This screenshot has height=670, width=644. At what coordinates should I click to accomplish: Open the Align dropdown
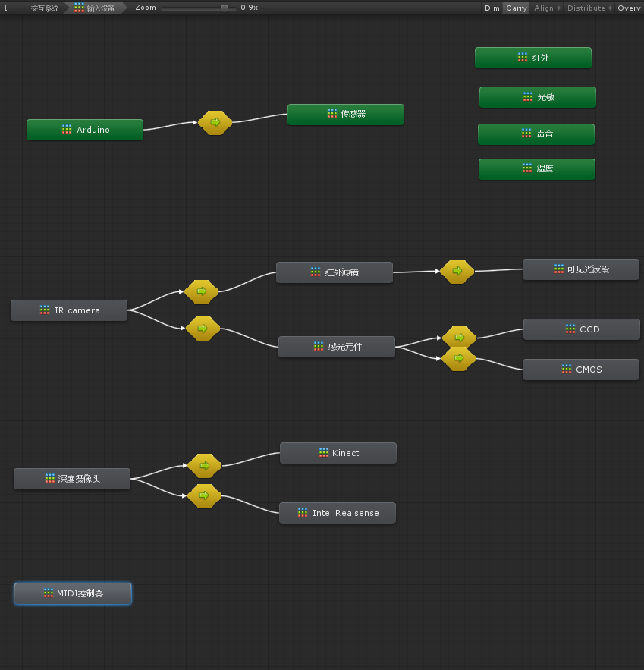coord(547,8)
